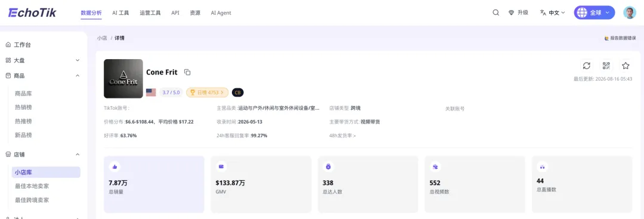Open the API menu item
Screen dimensions: 644x219
(x=175, y=13)
